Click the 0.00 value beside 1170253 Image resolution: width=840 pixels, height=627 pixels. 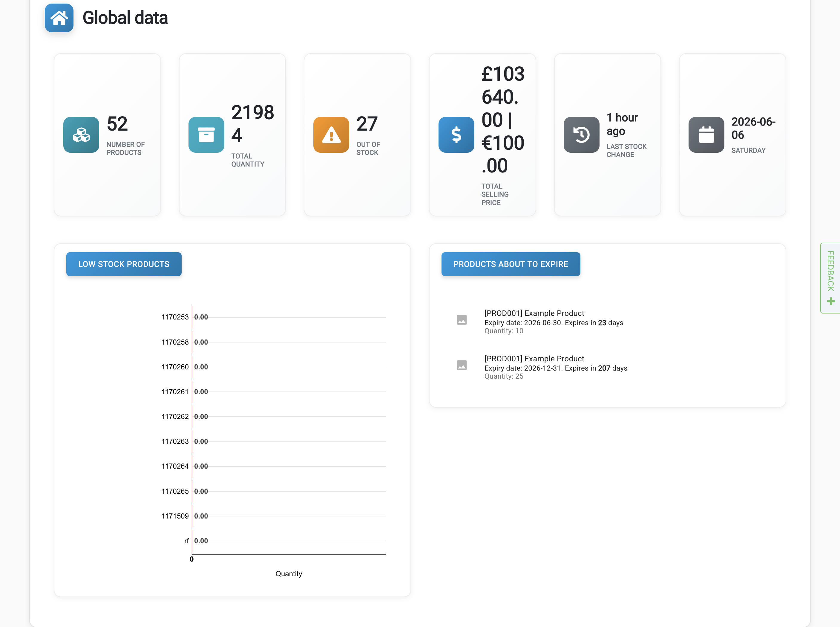tap(201, 317)
